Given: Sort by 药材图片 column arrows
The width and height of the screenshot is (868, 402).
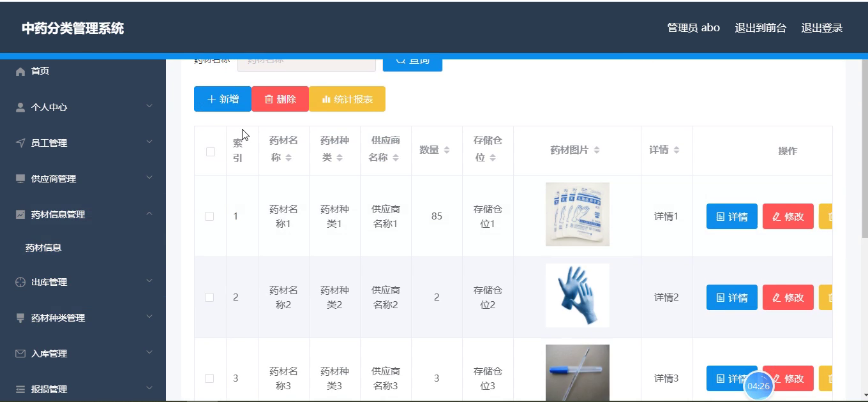Looking at the screenshot, I should pos(597,150).
